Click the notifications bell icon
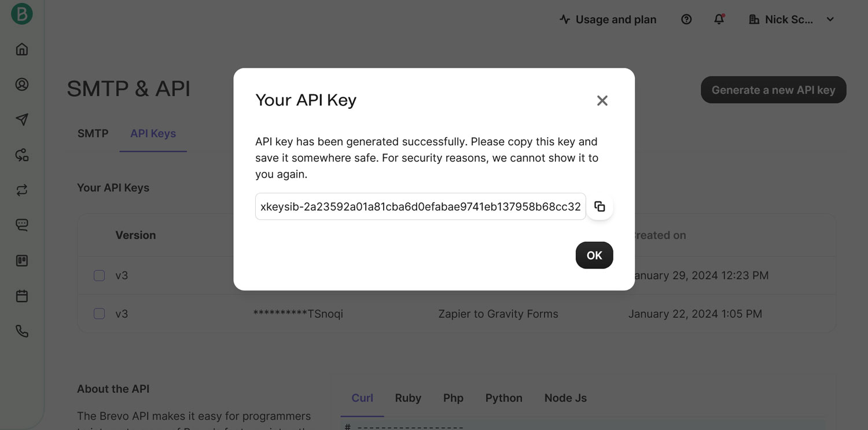Image resolution: width=868 pixels, height=430 pixels. point(719,19)
